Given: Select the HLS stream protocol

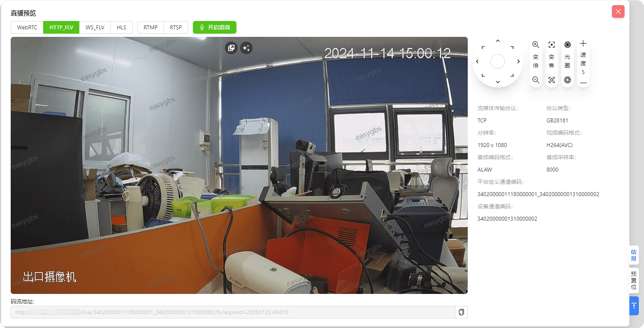Looking at the screenshot, I should point(121,27).
